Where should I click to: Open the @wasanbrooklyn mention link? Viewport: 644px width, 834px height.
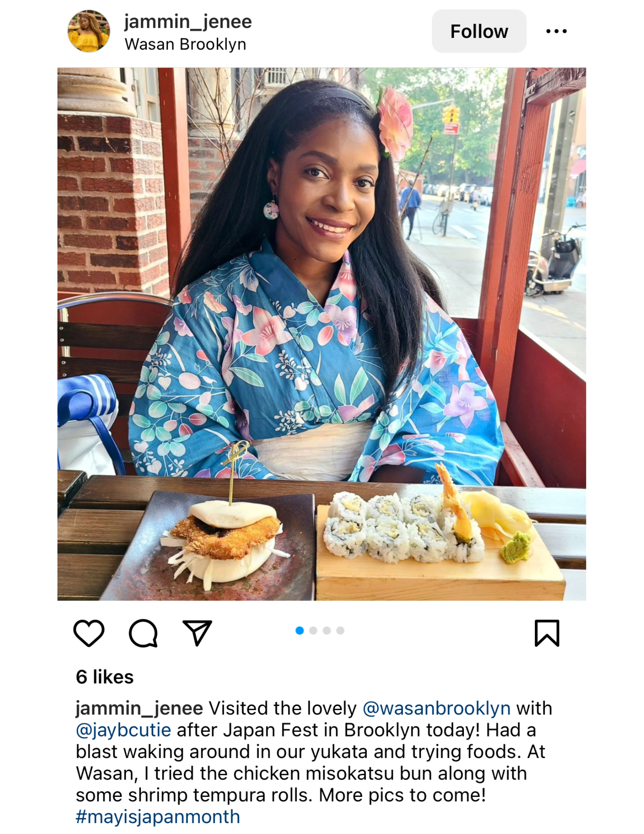(436, 708)
